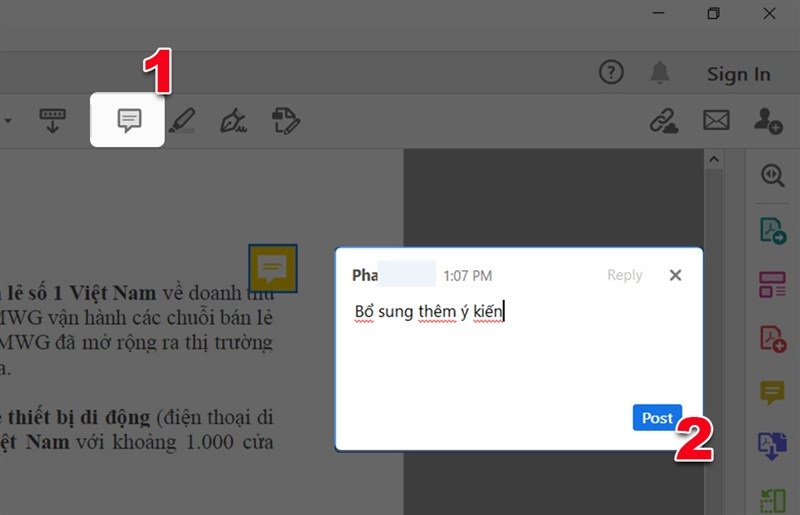The width and height of the screenshot is (800, 515).
Task: Click the author name 'Pha' in the comment
Action: point(365,276)
